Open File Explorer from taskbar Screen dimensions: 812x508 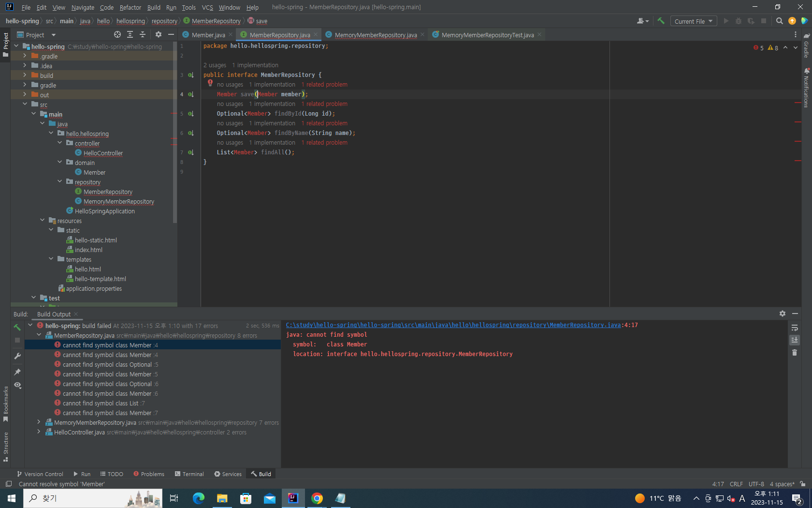[x=222, y=498]
